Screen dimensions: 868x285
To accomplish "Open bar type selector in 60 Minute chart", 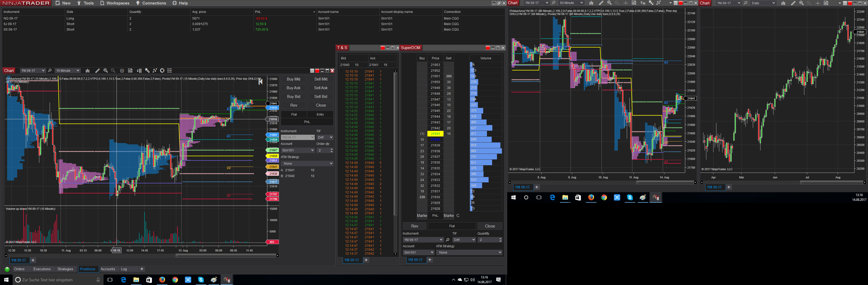I will point(591,3).
